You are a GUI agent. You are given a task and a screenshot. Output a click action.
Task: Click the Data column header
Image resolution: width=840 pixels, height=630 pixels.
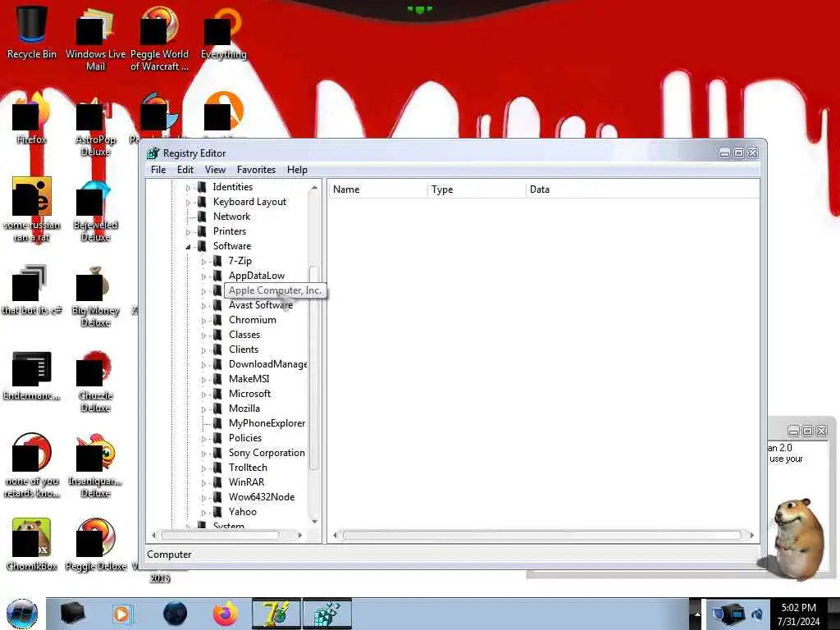click(x=643, y=189)
